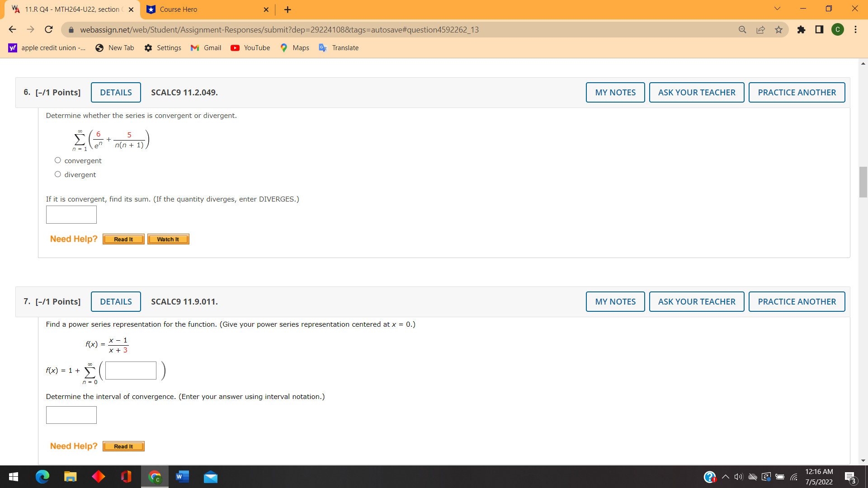Open the Gmail bookmark

(206, 48)
